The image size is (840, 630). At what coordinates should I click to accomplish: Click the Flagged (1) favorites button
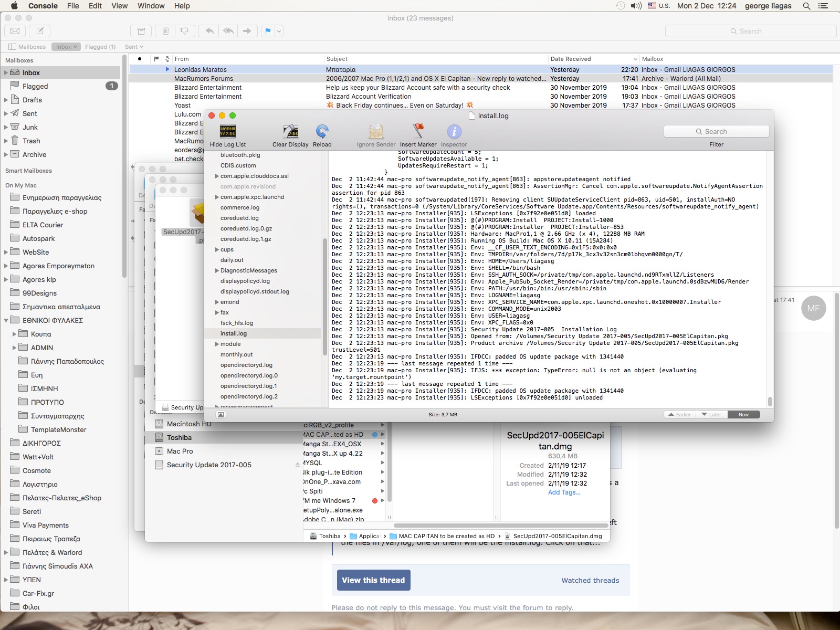[x=100, y=47]
